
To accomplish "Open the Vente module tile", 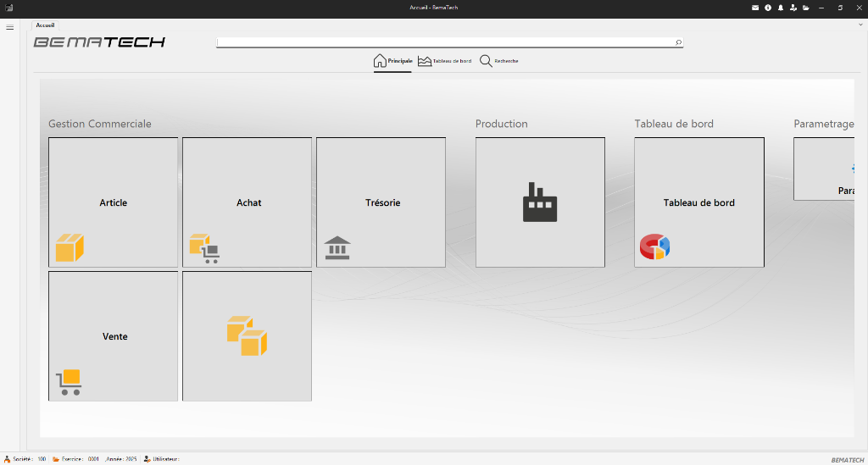I will pos(113,336).
